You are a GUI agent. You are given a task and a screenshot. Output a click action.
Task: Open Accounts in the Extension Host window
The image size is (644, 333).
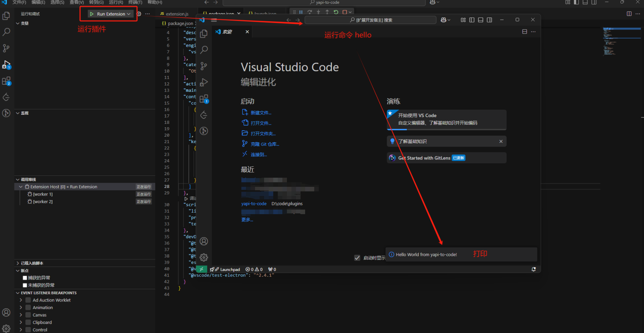pos(204,241)
